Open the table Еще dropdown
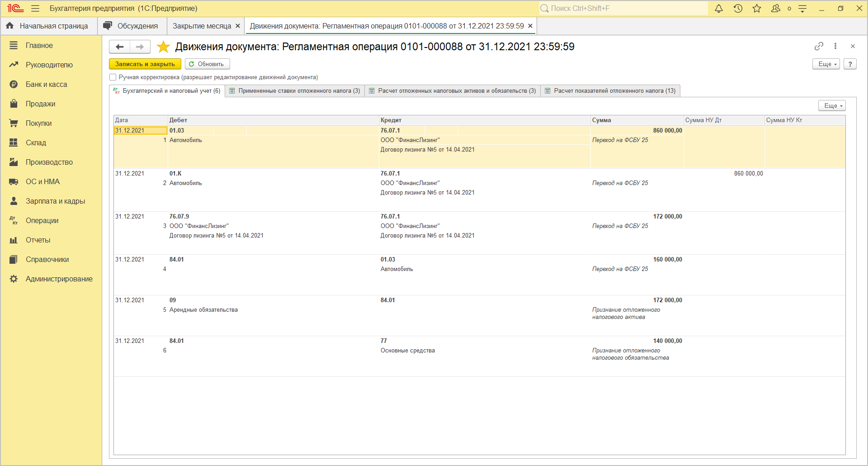The width and height of the screenshot is (868, 466). (x=832, y=105)
